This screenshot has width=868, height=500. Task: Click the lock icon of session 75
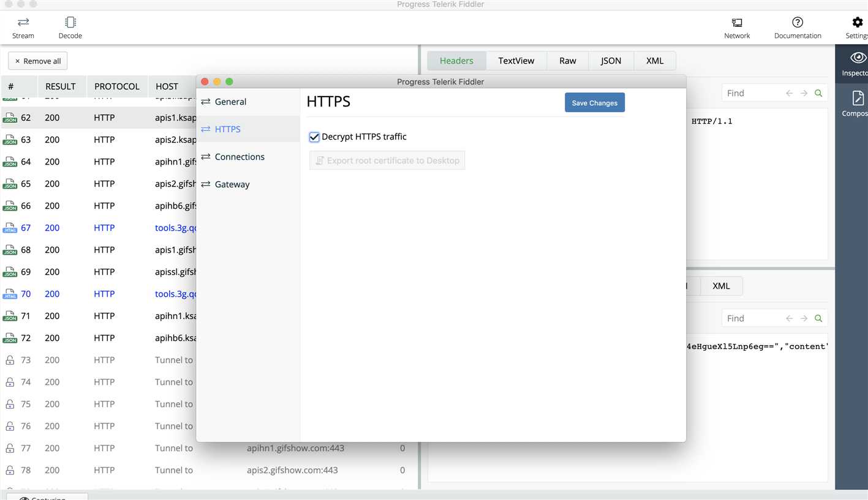[10, 404]
